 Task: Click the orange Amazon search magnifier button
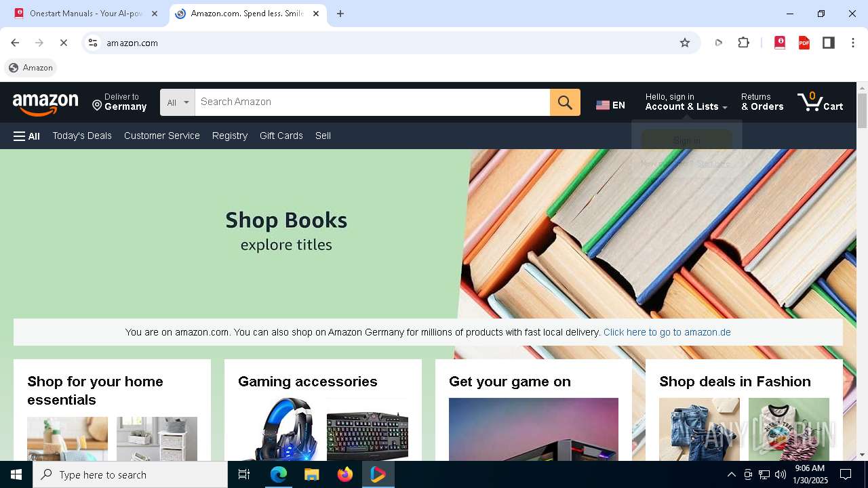[x=565, y=102]
